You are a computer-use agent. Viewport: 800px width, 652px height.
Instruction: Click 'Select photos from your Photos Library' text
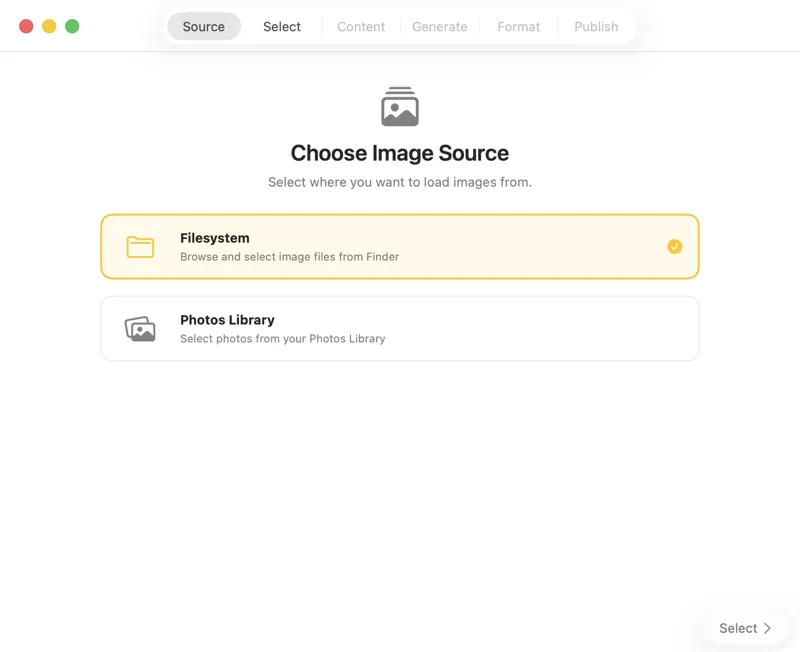[x=283, y=339]
